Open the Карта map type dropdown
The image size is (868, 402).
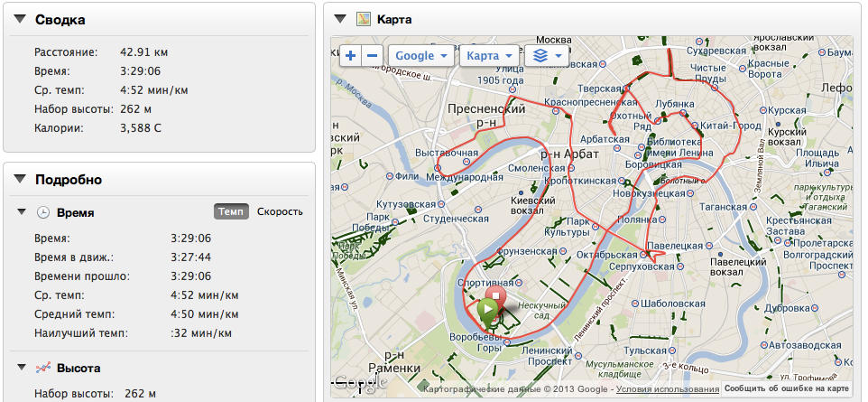point(489,55)
